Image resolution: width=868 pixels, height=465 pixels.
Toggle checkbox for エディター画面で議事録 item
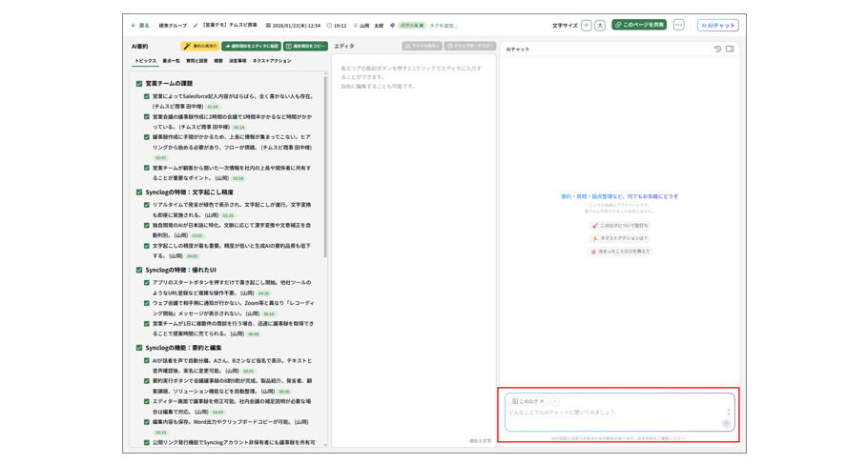point(147,401)
